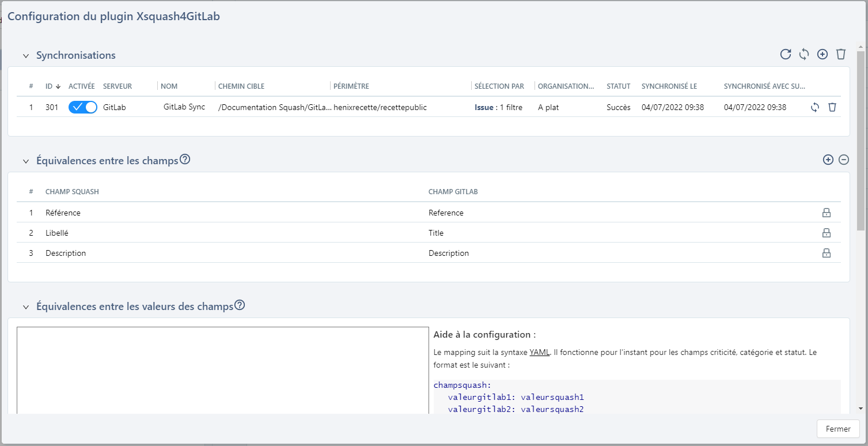Open the YAML syntax link
Viewport: 868px width, 446px height.
539,352
